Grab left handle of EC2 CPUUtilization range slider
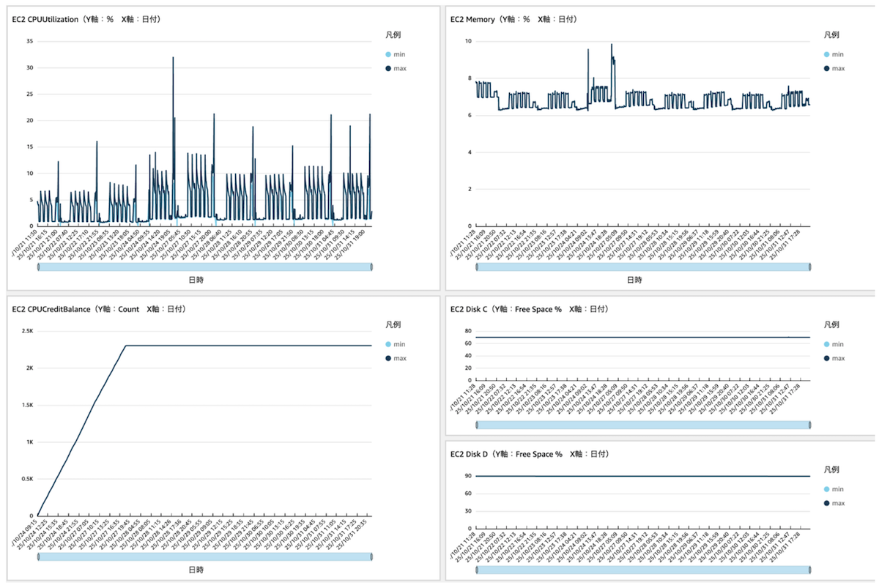The width and height of the screenshot is (879, 588). 38,267
